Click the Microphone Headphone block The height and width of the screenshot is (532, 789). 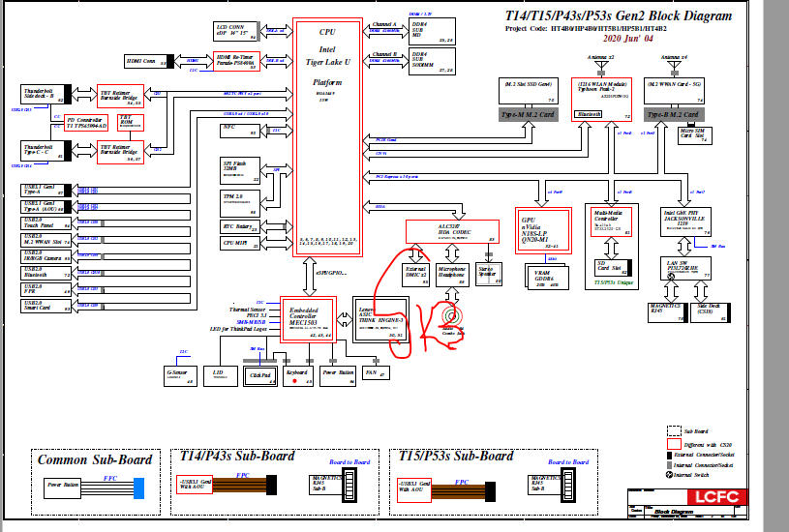click(x=452, y=275)
